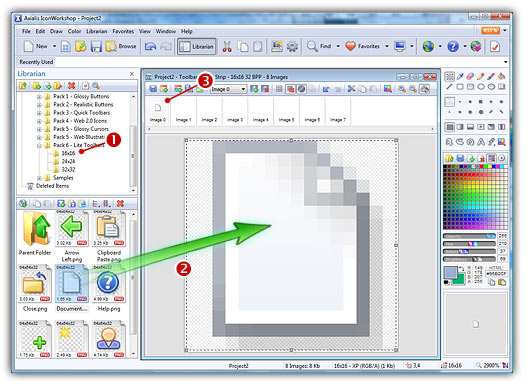Open the Image 0 dropdown

(228, 89)
